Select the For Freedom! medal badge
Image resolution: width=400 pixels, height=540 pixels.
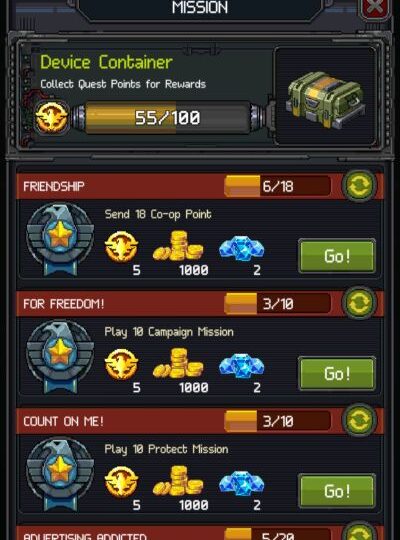click(60, 356)
